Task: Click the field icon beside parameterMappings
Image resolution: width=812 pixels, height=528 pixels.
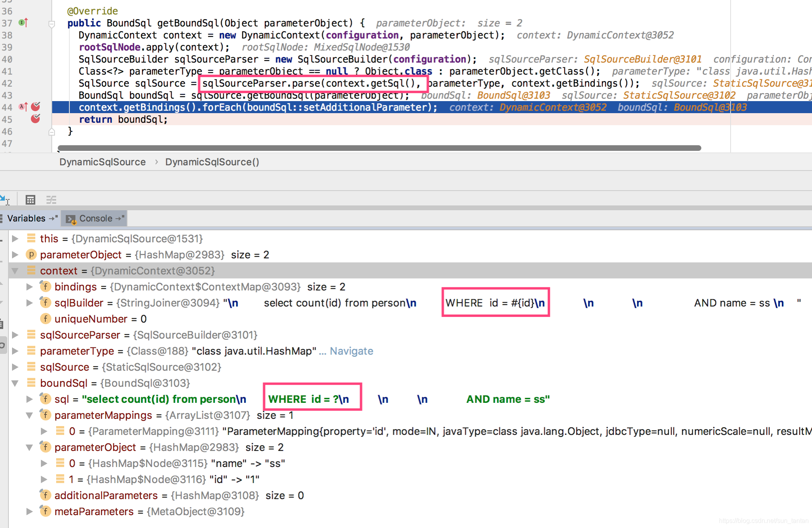Action: [45, 415]
